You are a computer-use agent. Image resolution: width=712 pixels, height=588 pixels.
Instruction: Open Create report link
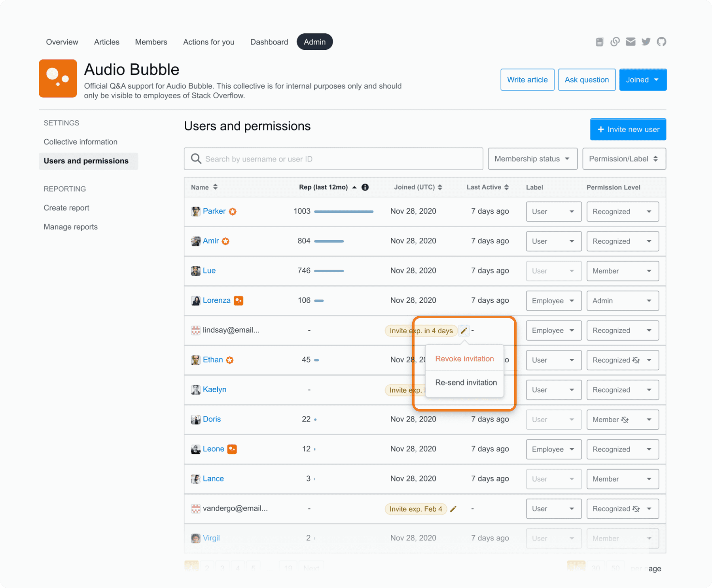point(66,208)
